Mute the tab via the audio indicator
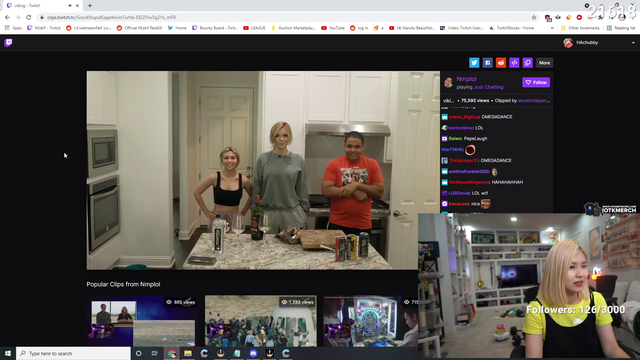This screenshot has width=640, height=360. [x=70, y=6]
